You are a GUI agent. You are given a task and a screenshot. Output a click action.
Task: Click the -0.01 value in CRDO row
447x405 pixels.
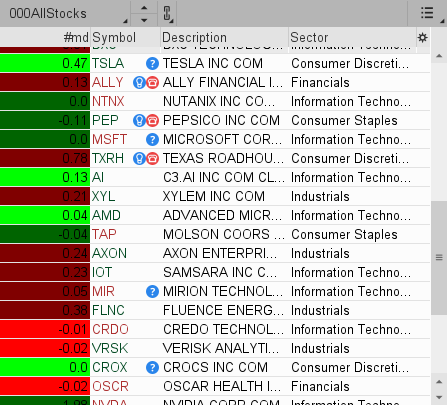pos(73,329)
